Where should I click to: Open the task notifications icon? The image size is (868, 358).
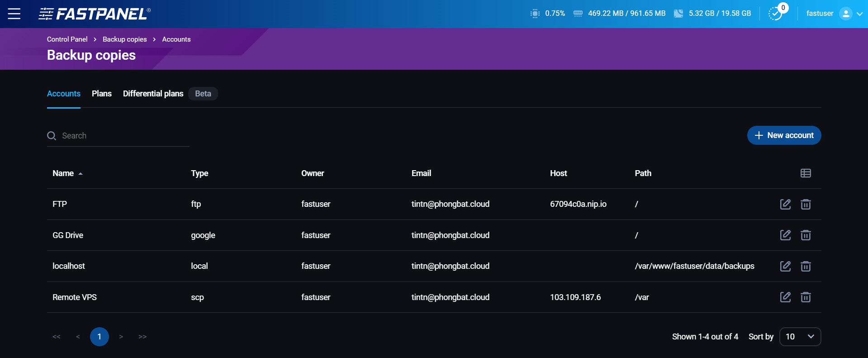pyautogui.click(x=776, y=14)
